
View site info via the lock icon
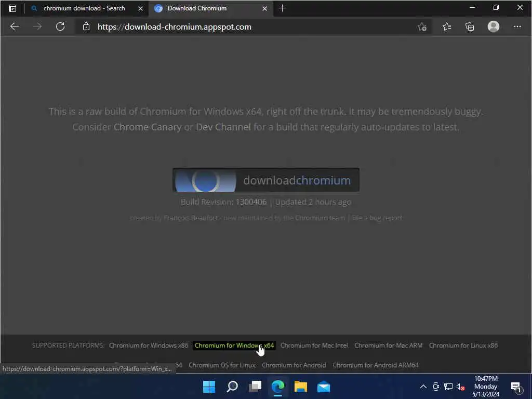tap(86, 26)
